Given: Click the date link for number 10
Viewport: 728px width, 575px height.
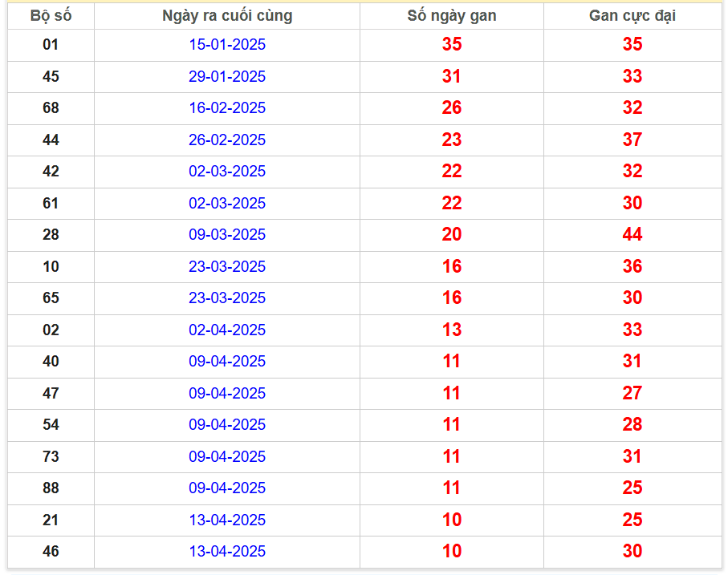Looking at the screenshot, I should 227,267.
